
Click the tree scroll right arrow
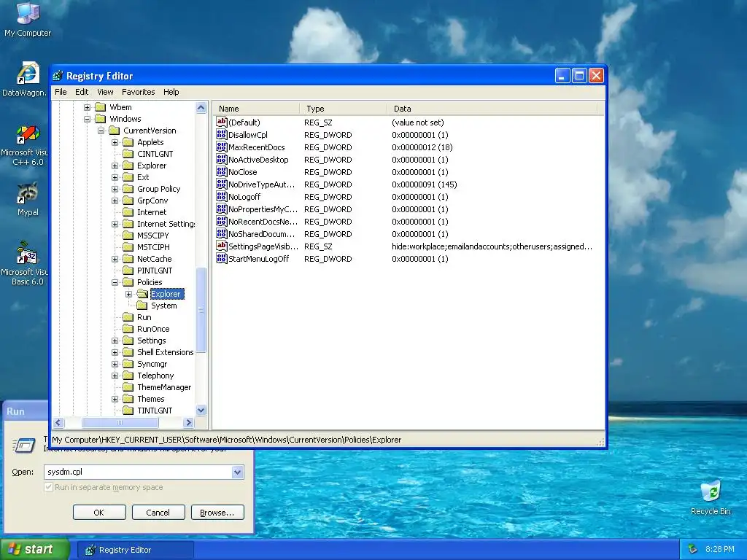(x=189, y=422)
